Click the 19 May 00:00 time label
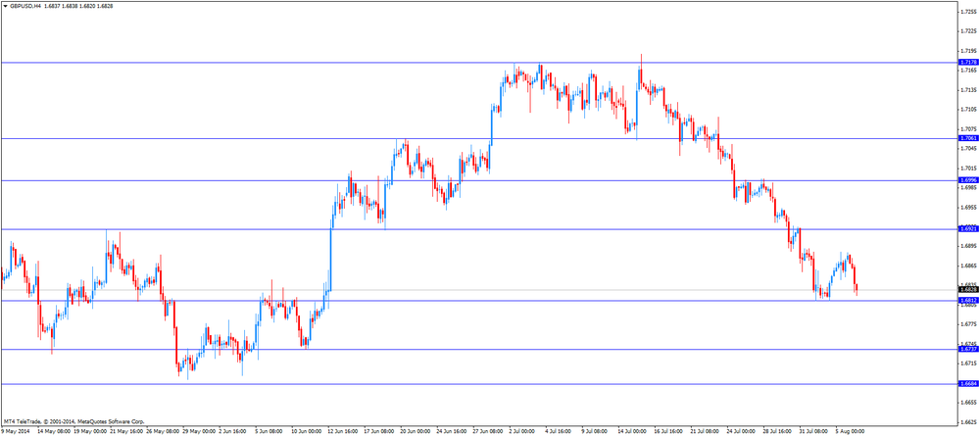This screenshot has width=980, height=436. [x=90, y=431]
